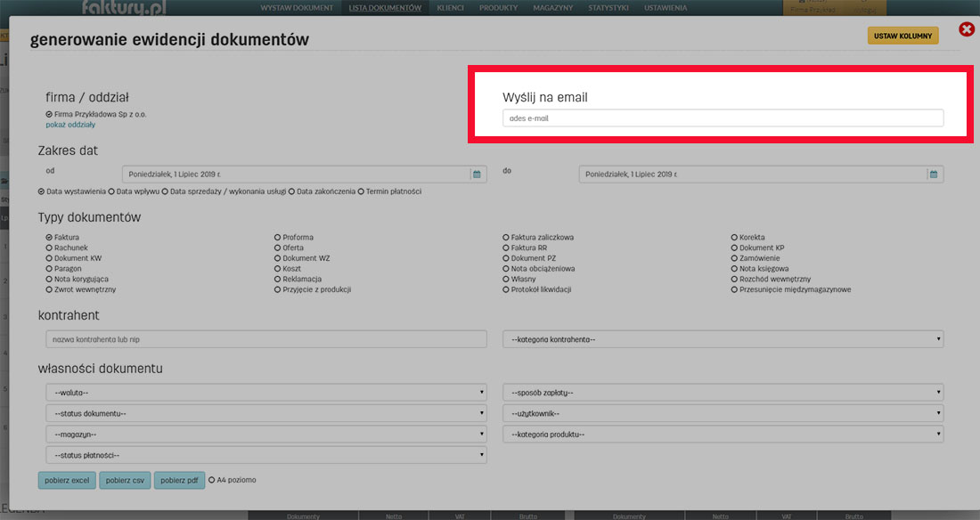
Task: Select the Faktura zaliczkowa radio option
Action: coord(506,238)
